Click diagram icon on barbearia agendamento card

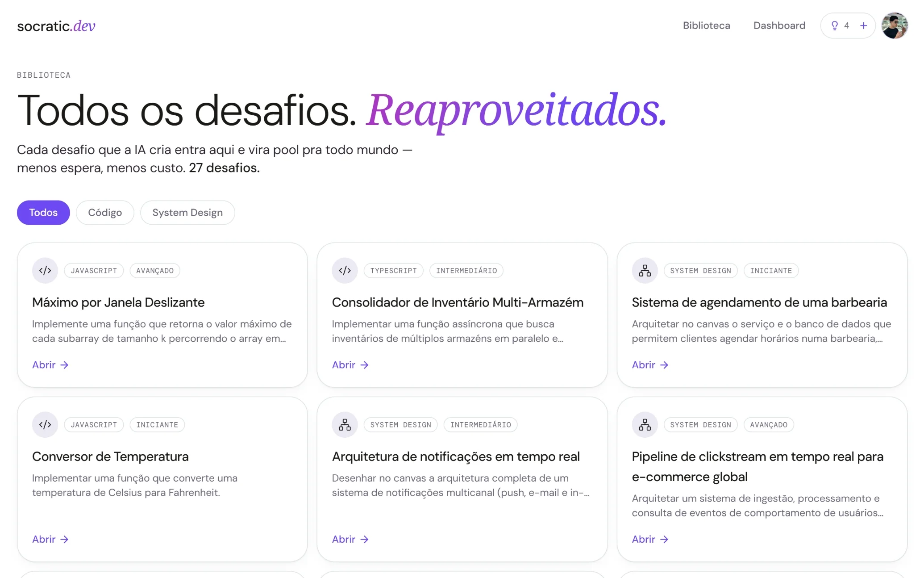pyautogui.click(x=645, y=271)
